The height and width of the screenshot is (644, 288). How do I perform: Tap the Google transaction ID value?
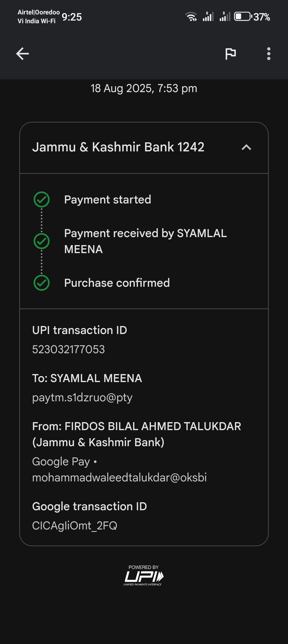click(x=75, y=526)
